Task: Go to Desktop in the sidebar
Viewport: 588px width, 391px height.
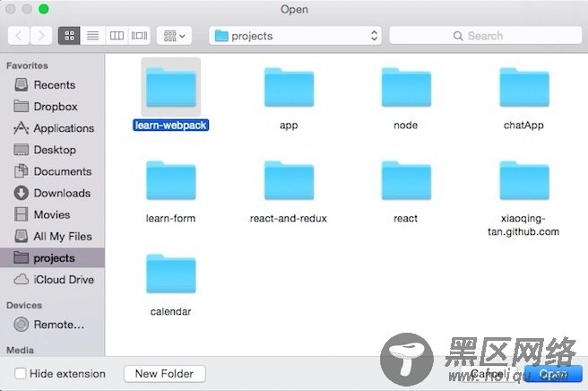Action: [53, 150]
